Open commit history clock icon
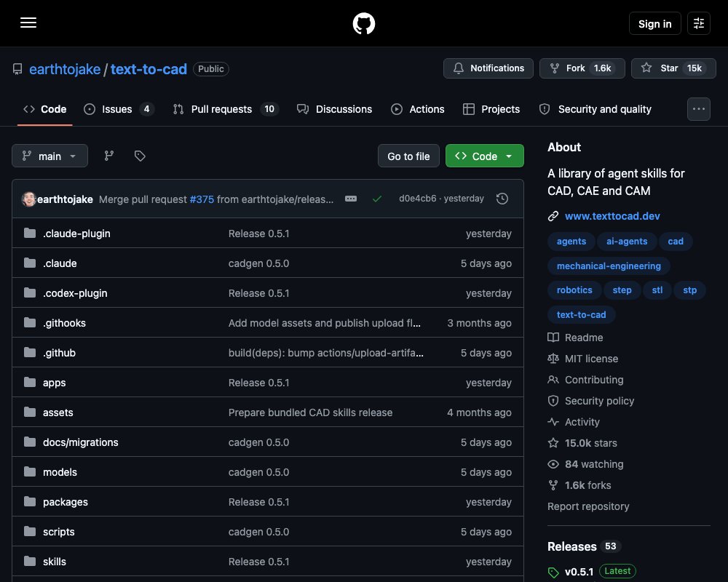 pyautogui.click(x=502, y=199)
